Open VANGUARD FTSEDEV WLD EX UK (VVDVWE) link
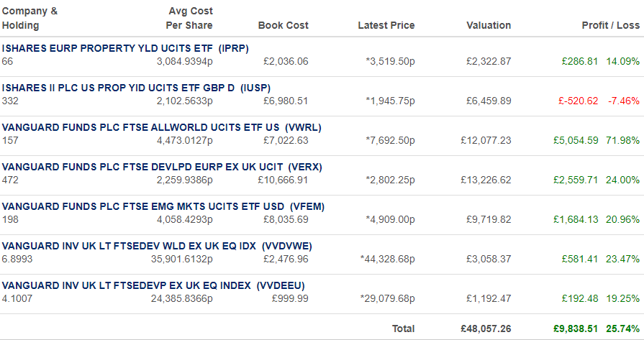Screen dimensions: 644x340 click(x=157, y=246)
